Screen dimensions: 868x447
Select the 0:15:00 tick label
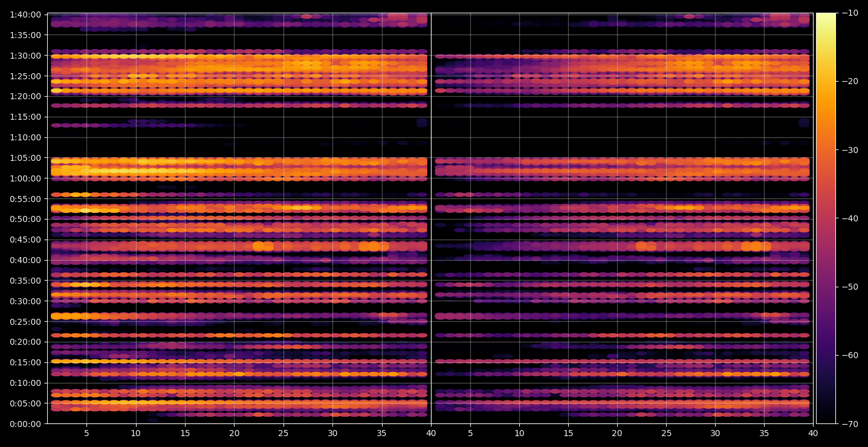click(x=25, y=362)
